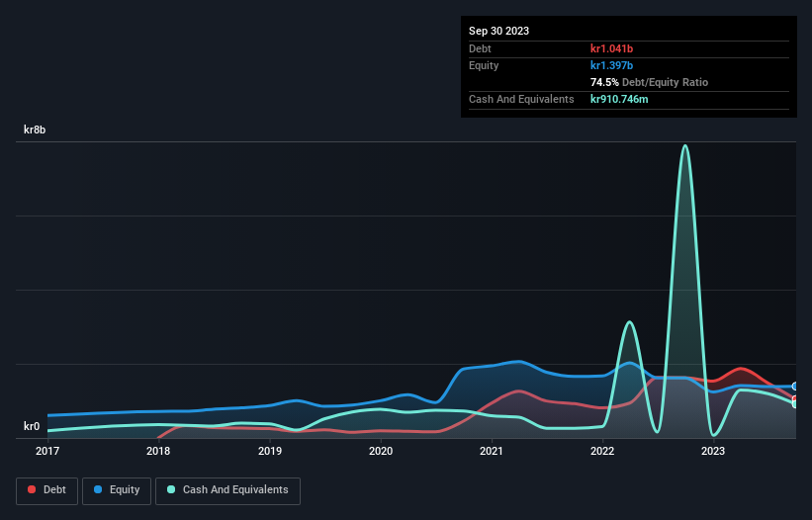Image resolution: width=812 pixels, height=520 pixels.
Task: Click the Debt row label in tooltip
Action: [480, 48]
